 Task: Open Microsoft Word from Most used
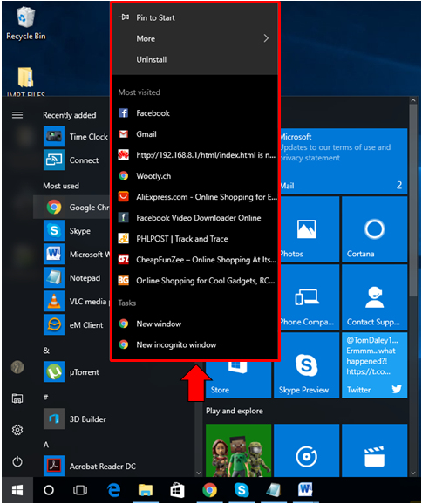tap(76, 255)
